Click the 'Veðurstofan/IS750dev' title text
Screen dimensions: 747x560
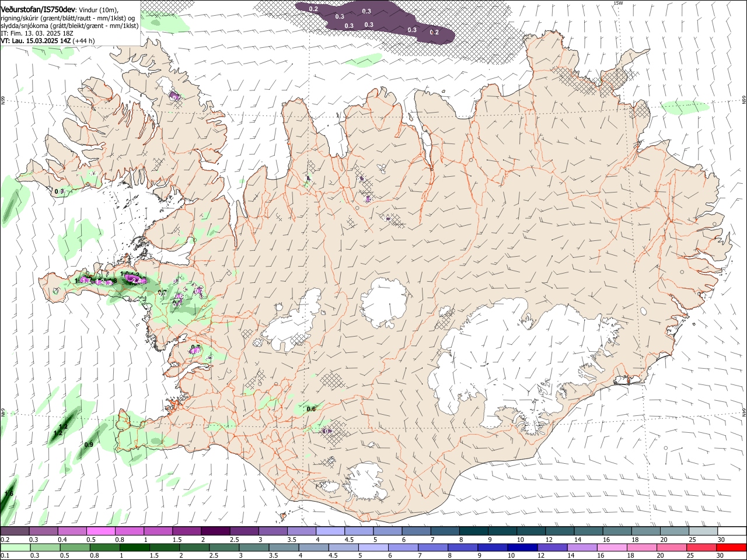pos(38,10)
